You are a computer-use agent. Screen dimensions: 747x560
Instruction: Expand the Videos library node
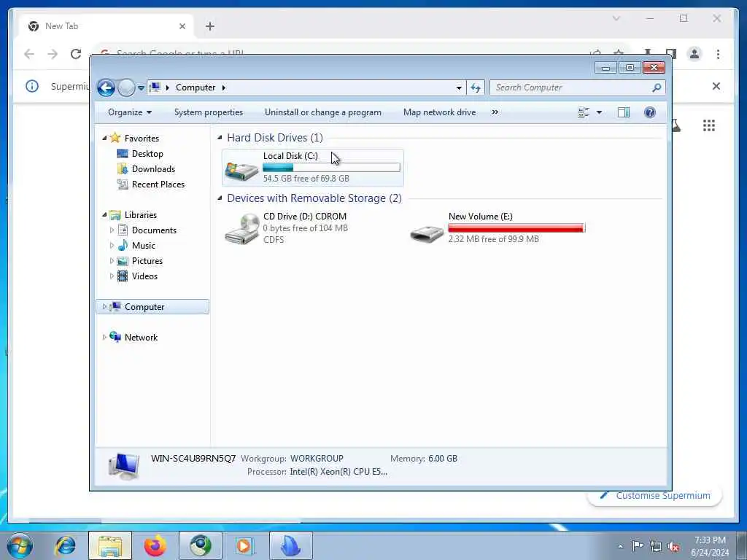point(112,276)
